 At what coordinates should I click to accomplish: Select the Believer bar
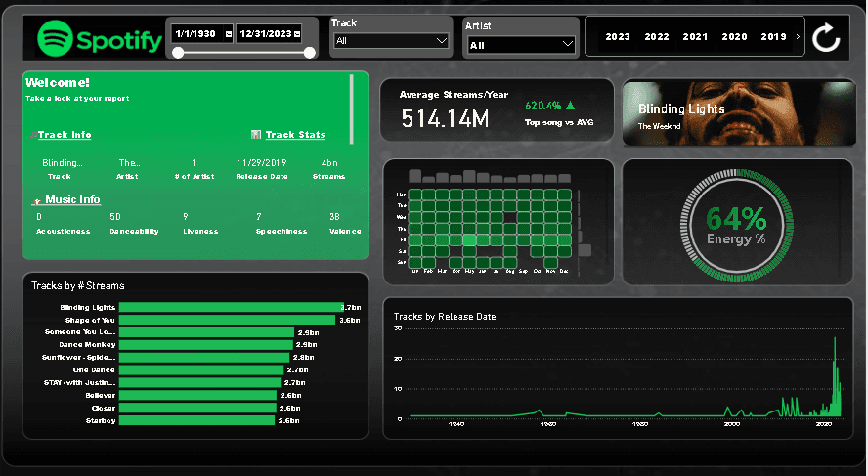coord(197,395)
